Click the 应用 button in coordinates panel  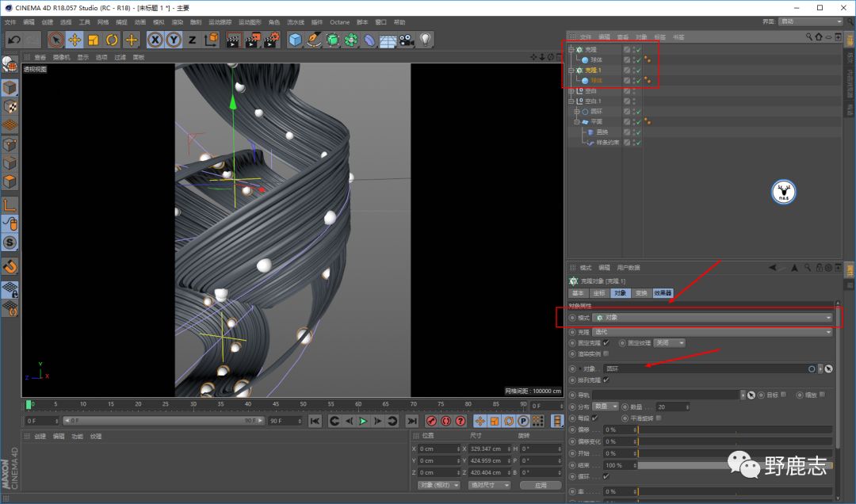click(541, 485)
